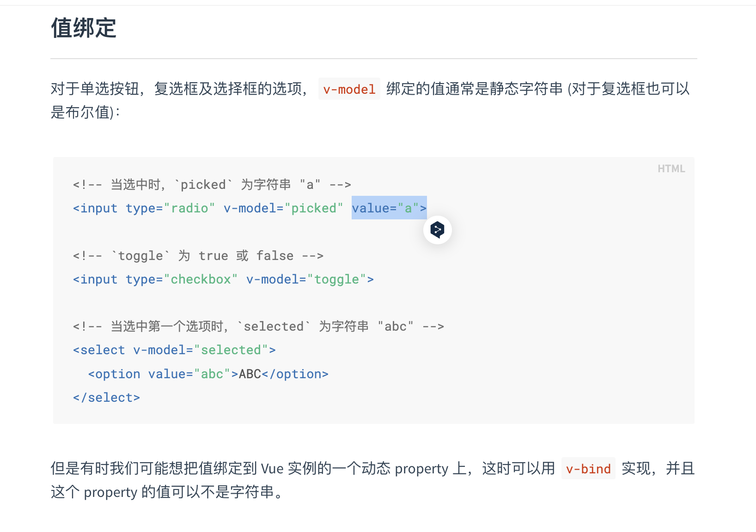Click the "toggle" v-model value in code
Screen dimensions: 756x532
click(336, 279)
